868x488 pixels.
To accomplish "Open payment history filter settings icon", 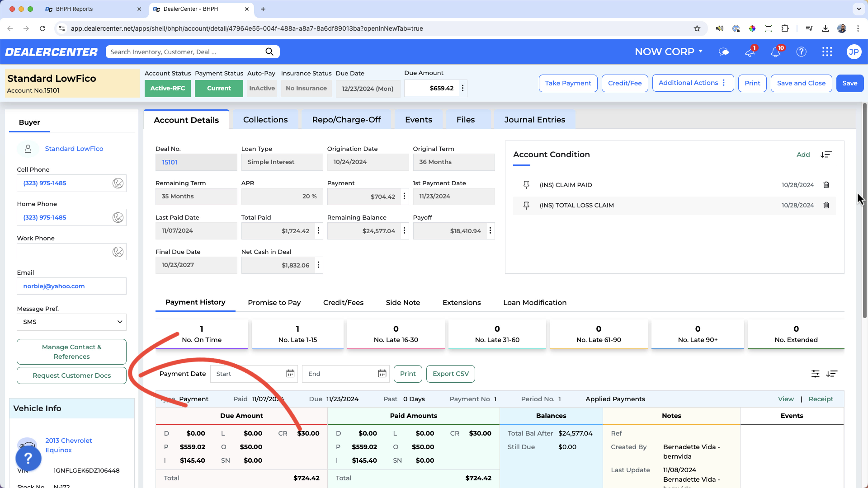I will 815,374.
